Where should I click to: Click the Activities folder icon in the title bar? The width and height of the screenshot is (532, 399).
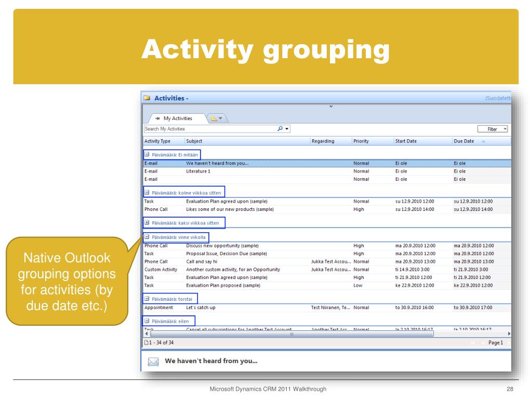tap(147, 98)
